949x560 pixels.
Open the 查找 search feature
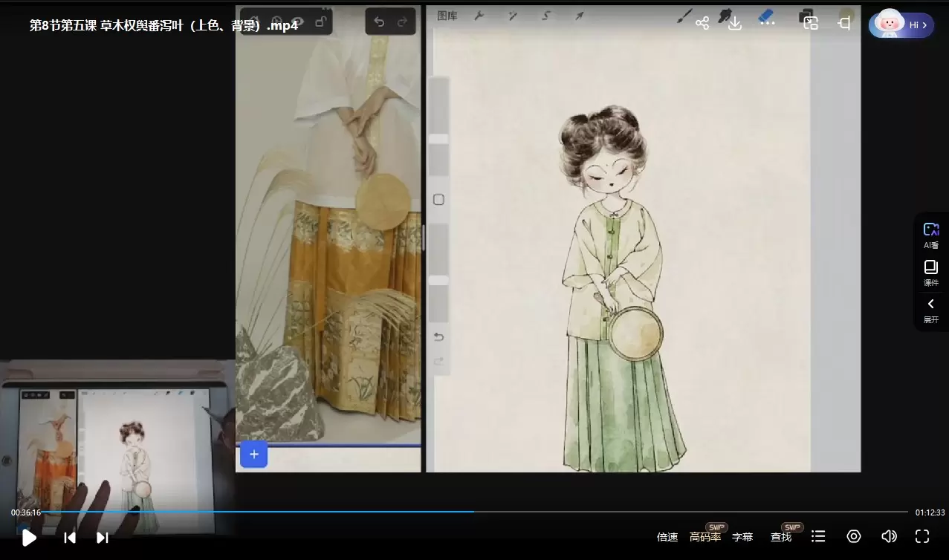point(781,537)
